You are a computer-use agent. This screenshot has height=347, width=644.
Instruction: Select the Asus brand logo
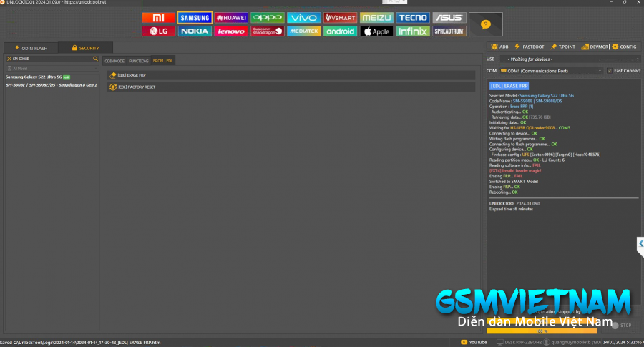pyautogui.click(x=449, y=18)
